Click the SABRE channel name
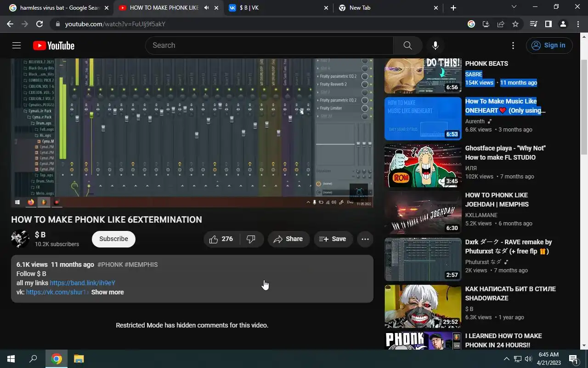This screenshot has height=368, width=588. (x=474, y=74)
